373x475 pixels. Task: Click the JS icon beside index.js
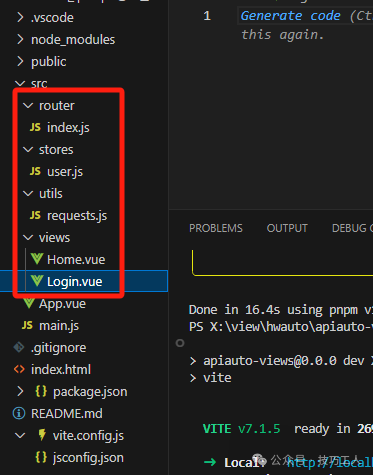[x=35, y=127]
